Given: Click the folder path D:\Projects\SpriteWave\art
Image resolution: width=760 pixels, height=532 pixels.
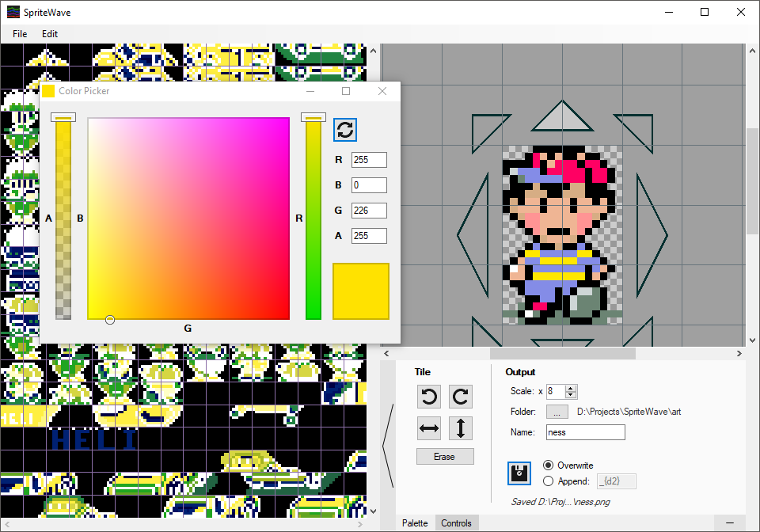Looking at the screenshot, I should (x=629, y=412).
